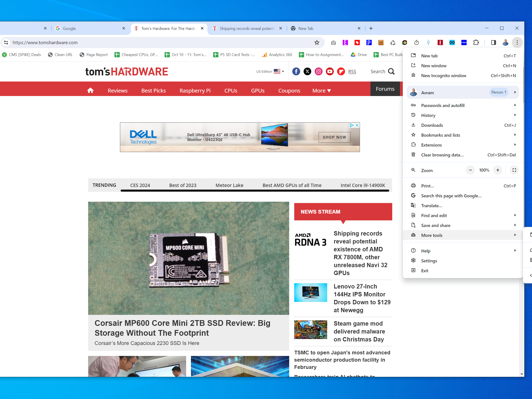532x399 pixels.
Task: Toggle the side panel icon
Action: coord(494,43)
